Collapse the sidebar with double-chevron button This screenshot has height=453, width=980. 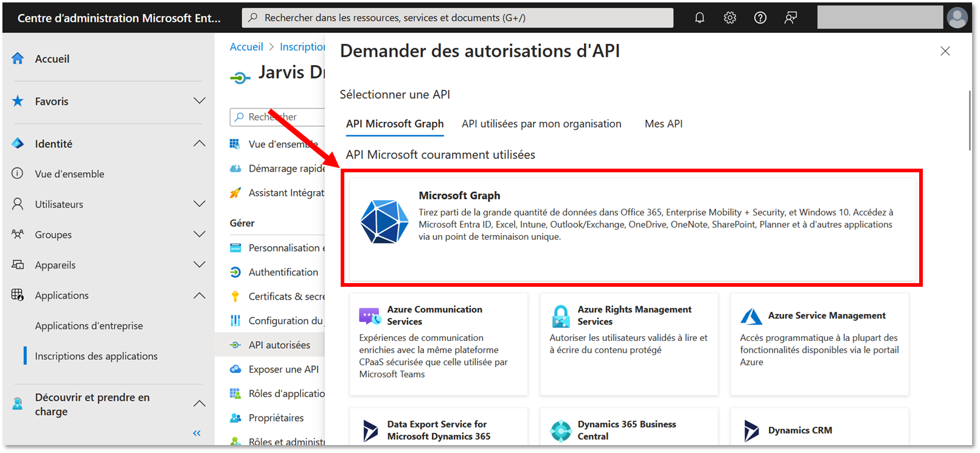[197, 433]
